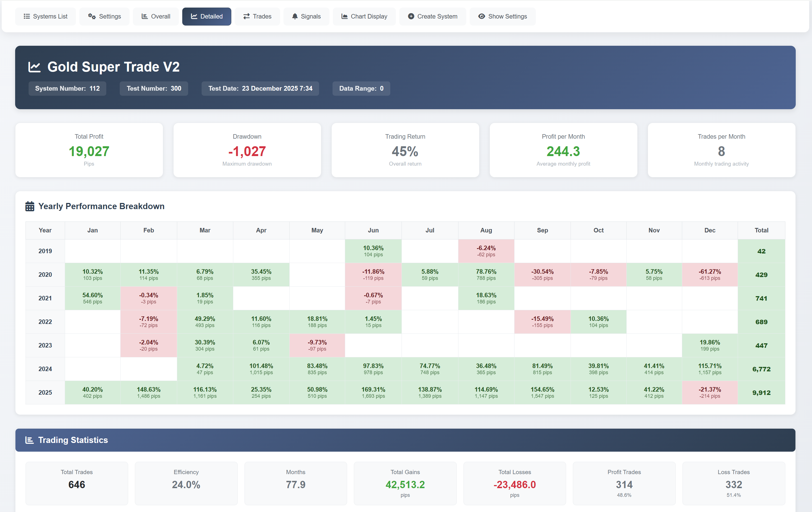Select the Test Number 300 badge
This screenshot has height=512, width=812.
(153, 88)
